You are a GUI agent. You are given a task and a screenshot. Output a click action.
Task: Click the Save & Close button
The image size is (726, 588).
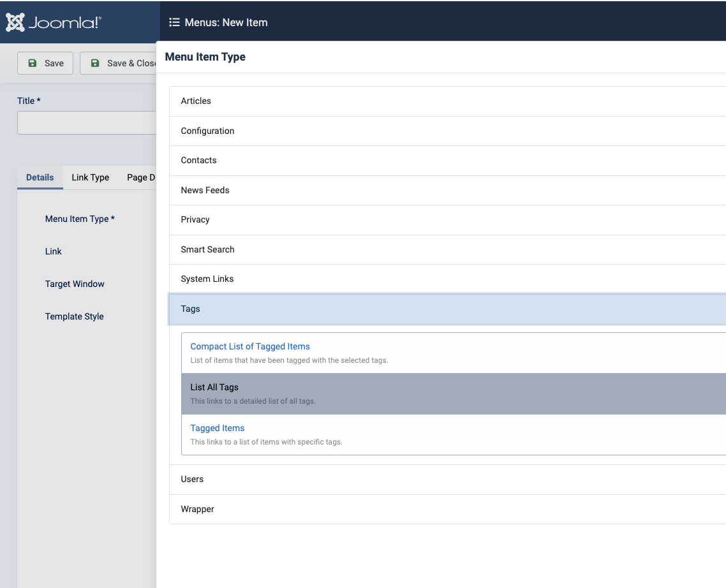click(119, 63)
